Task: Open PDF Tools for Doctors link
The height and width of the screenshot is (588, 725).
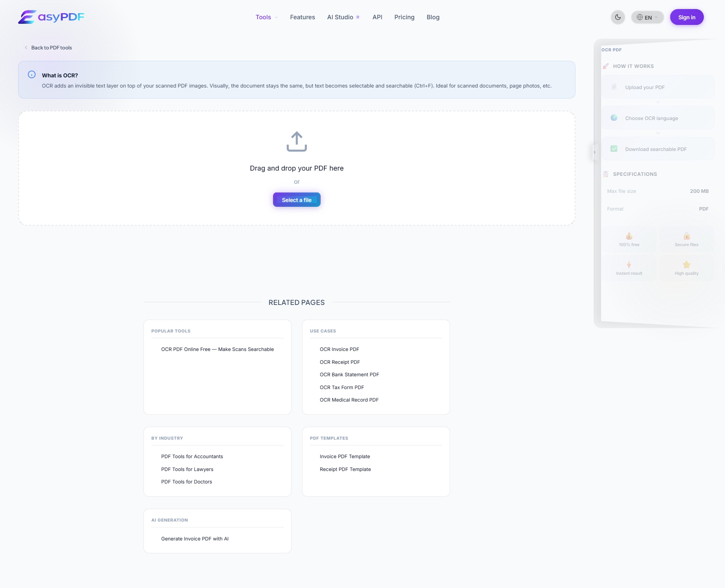Action: point(186,482)
